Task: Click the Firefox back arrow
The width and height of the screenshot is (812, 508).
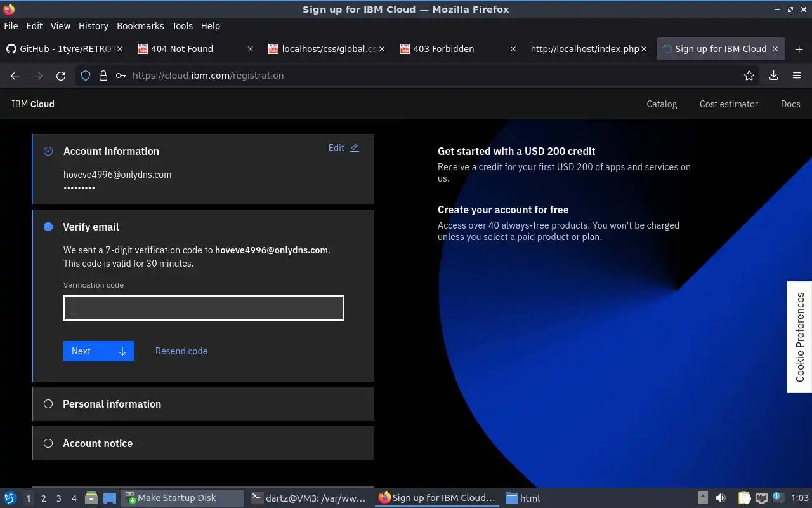Action: click(15, 76)
